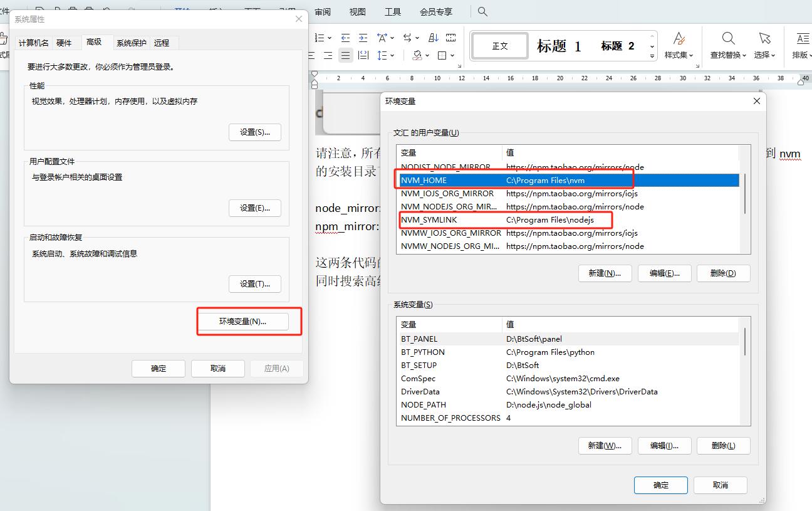Click the 选择 select cursor icon
Screen dimensions: 812x511
764,39
